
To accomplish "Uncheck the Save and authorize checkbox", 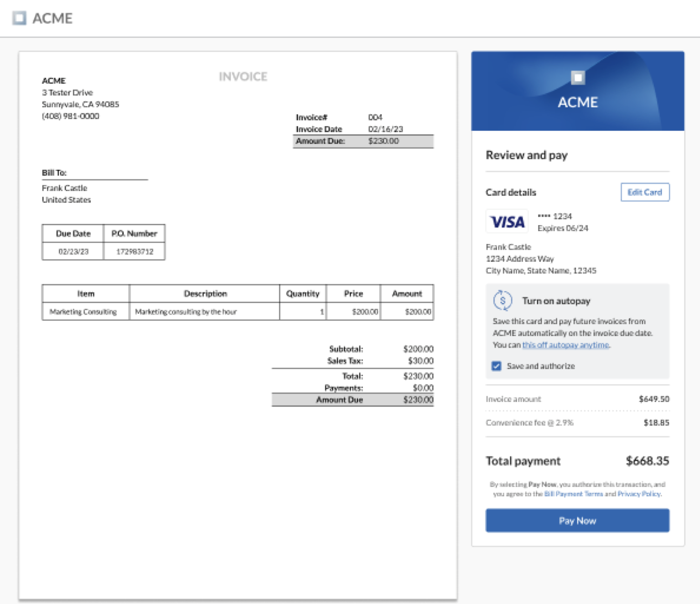I will point(496,366).
